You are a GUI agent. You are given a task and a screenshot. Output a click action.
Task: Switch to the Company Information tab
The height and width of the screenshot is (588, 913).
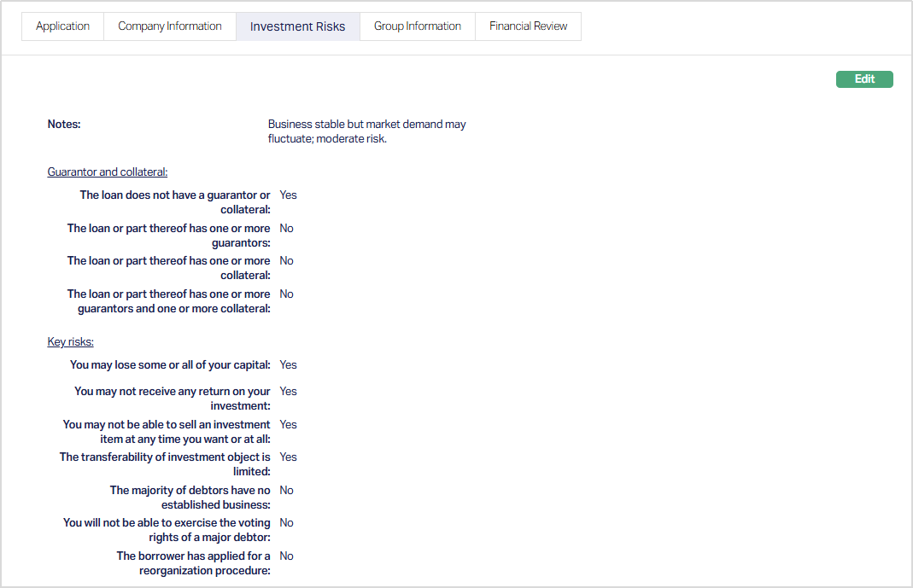(169, 26)
